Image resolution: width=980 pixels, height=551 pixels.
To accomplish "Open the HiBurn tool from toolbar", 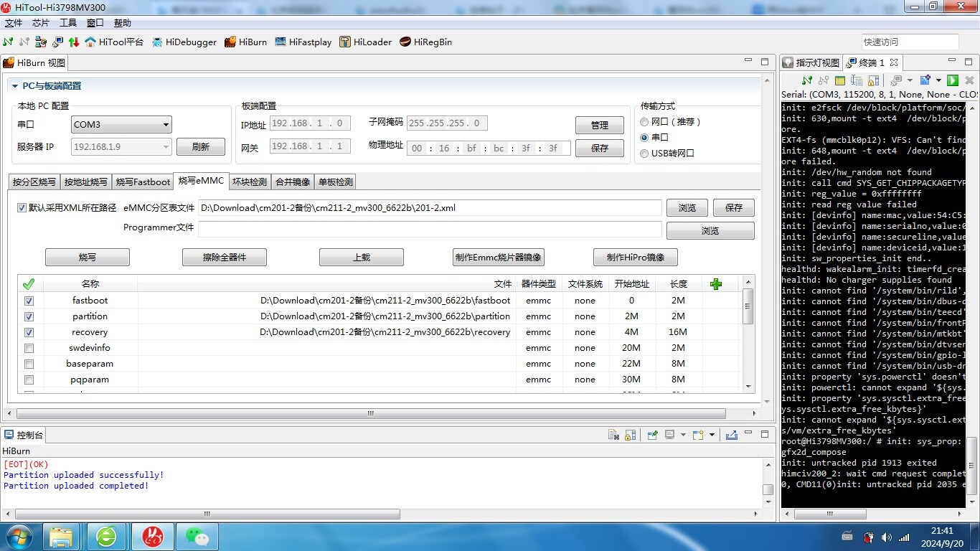I will coord(246,42).
